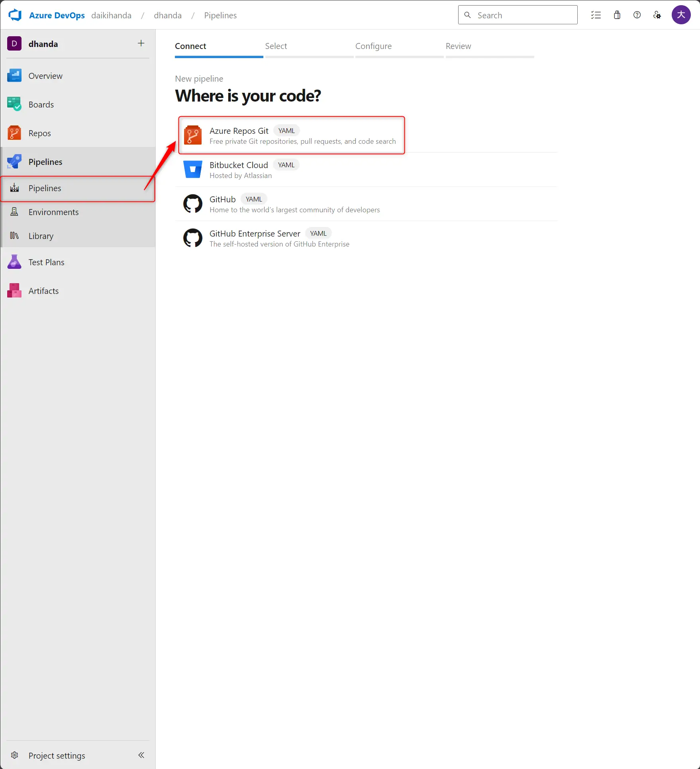This screenshot has height=769, width=700.
Task: Open the Pipelines sub-menu label
Action: coord(45,188)
